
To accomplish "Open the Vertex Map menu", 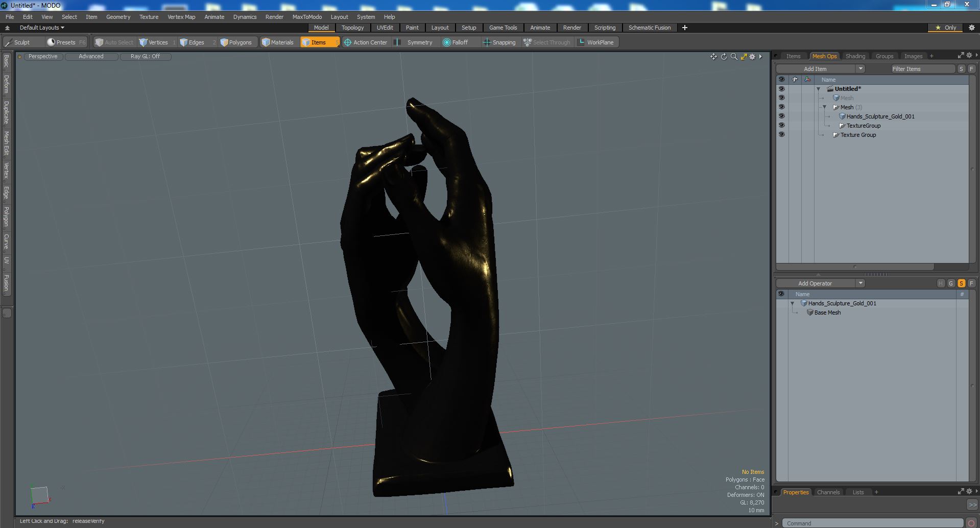I will (181, 17).
